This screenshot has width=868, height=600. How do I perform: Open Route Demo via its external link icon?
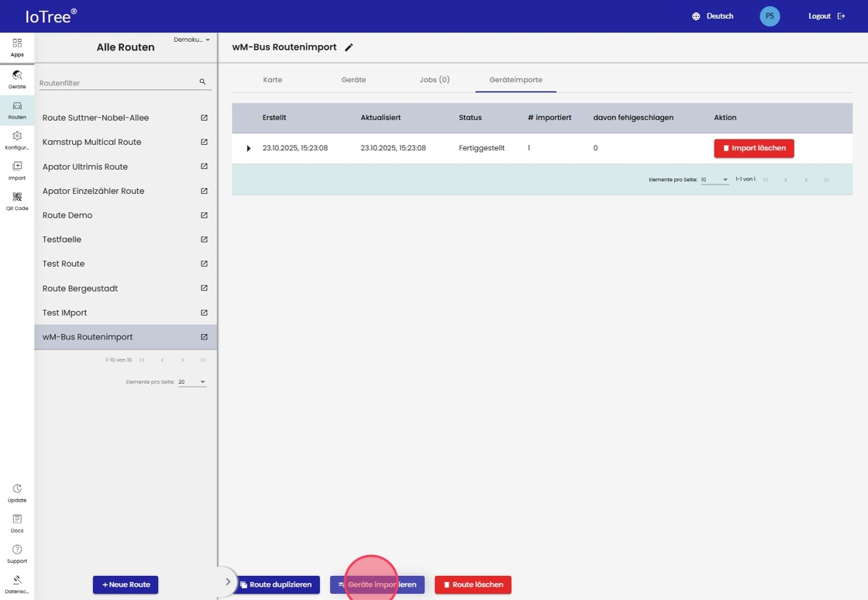coord(204,216)
